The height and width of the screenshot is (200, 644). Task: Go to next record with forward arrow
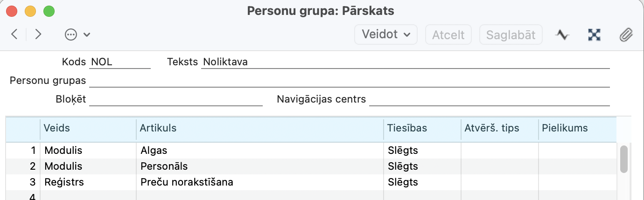(38, 34)
